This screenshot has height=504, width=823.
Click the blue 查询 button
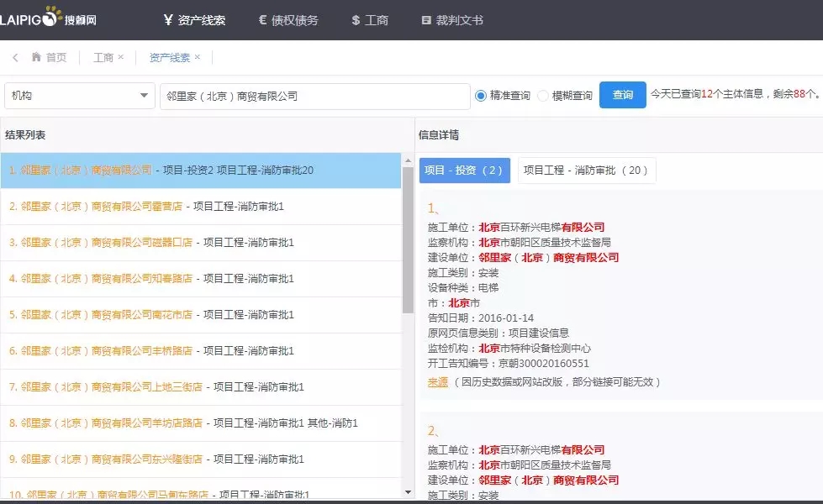point(622,95)
